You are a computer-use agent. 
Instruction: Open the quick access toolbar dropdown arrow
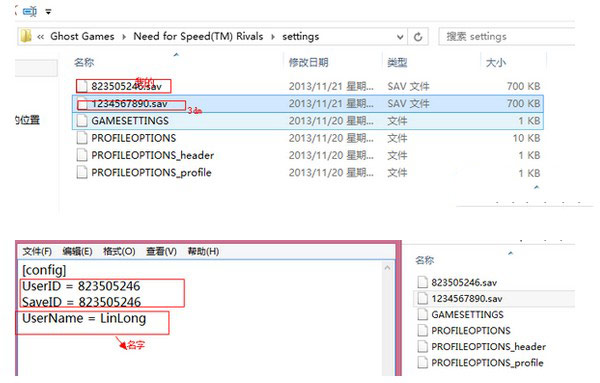(48, 12)
